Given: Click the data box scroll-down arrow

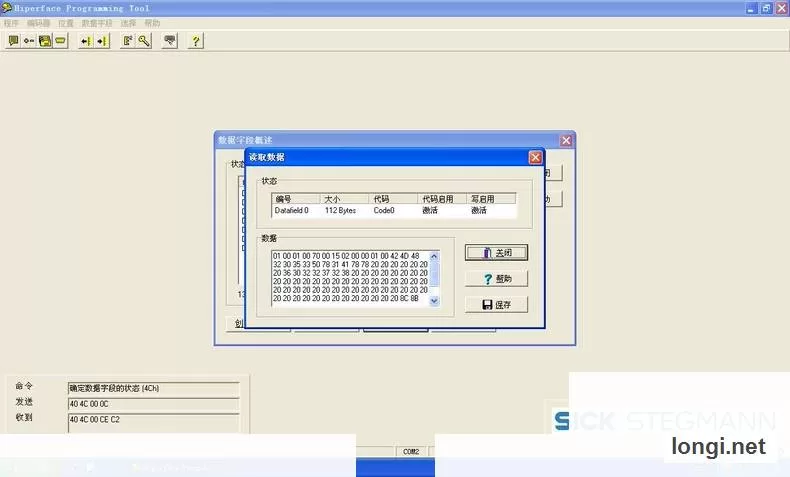Looking at the screenshot, I should [x=434, y=301].
